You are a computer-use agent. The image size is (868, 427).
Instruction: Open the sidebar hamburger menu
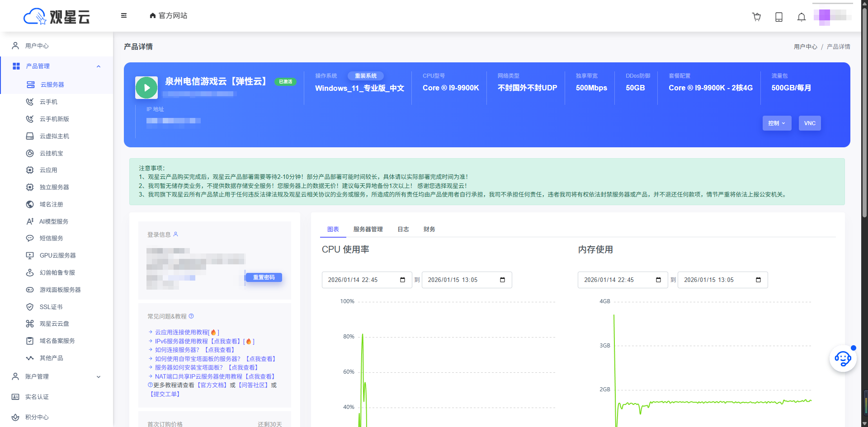123,15
